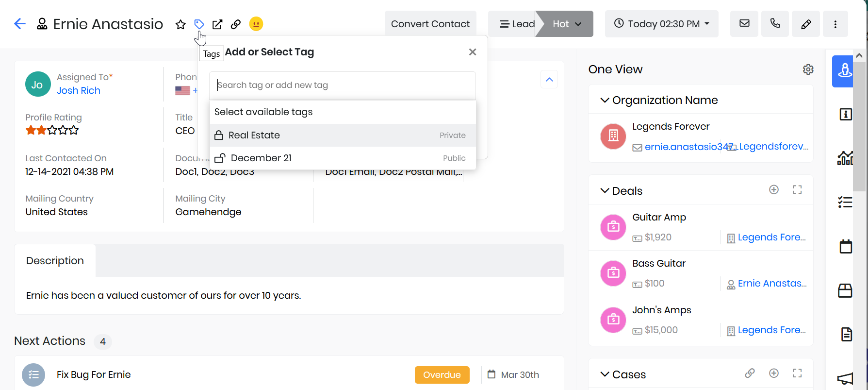The image size is (868, 390).
Task: Click the Convert Contact button
Action: pos(430,24)
